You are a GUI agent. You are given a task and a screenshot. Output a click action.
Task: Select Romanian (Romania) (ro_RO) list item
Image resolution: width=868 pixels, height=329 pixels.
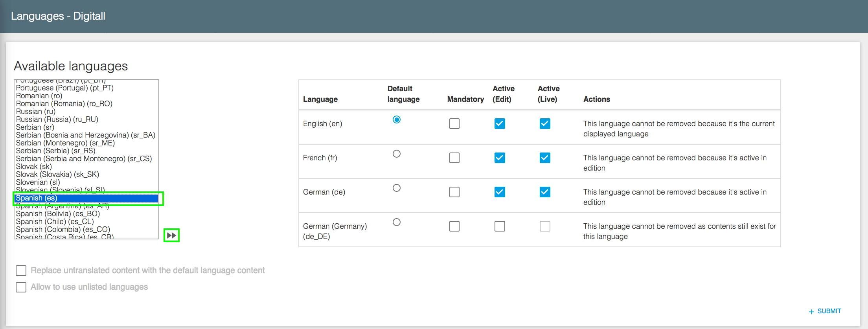tap(86, 104)
